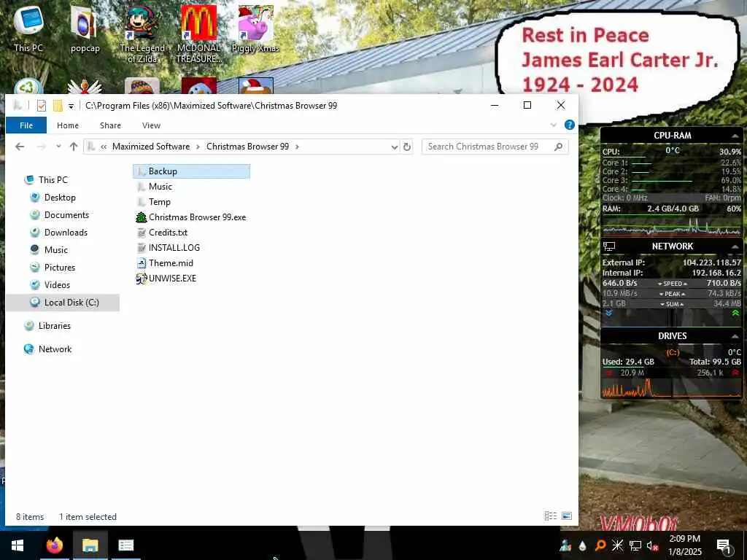Click the network tray icon
This screenshot has width=747, height=560.
(635, 545)
